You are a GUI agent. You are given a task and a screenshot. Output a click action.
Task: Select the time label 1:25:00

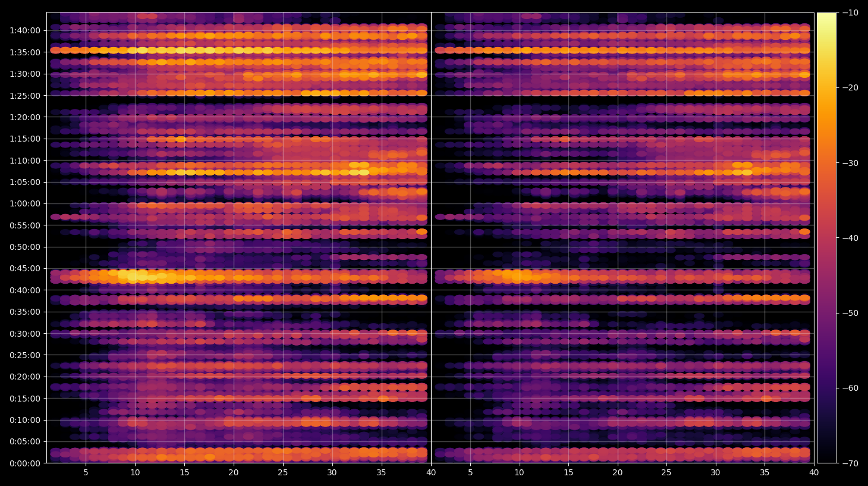25,96
